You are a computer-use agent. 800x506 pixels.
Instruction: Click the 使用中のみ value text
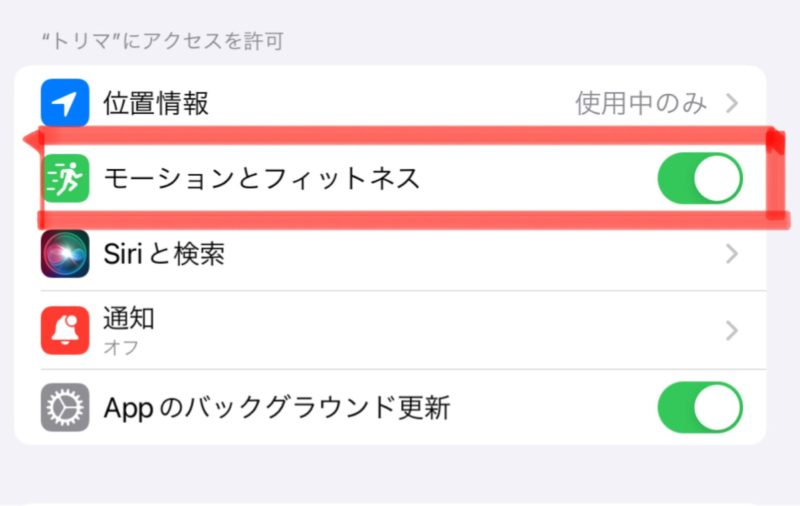click(641, 103)
